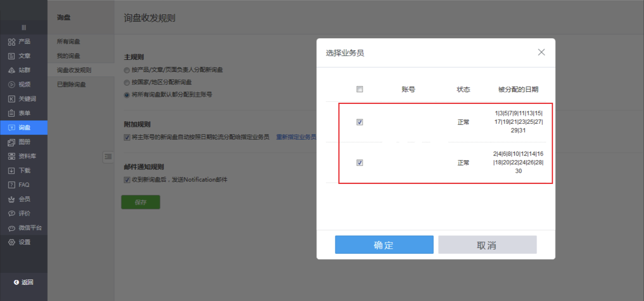This screenshot has width=644, height=301.
Task: Toggle the select-all checkbox in table header
Action: pos(360,89)
